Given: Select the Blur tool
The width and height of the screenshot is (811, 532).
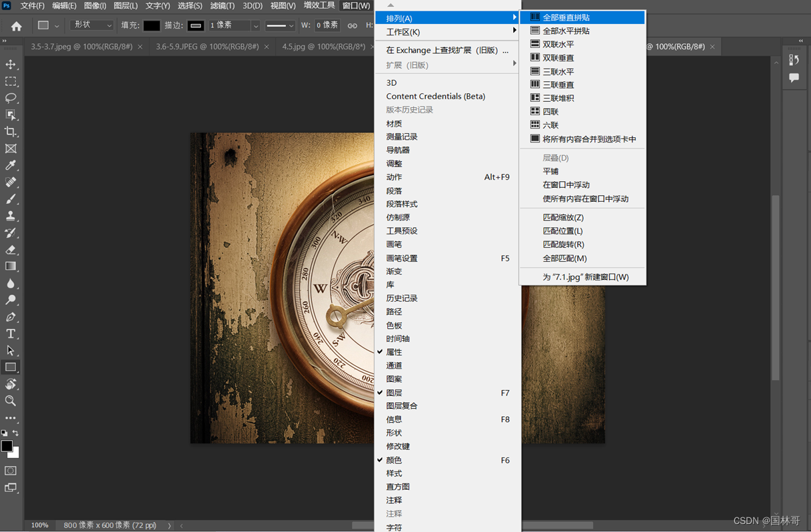Looking at the screenshot, I should click(11, 283).
